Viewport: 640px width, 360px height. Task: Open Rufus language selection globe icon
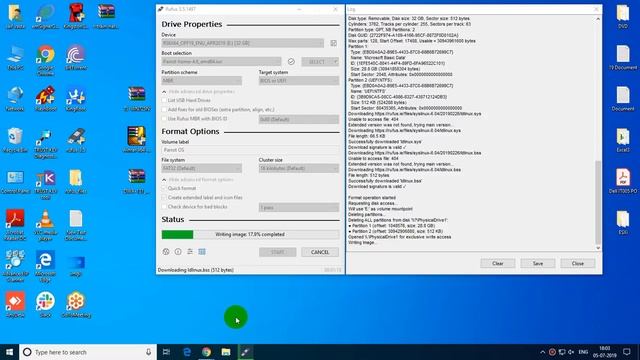pyautogui.click(x=166, y=252)
